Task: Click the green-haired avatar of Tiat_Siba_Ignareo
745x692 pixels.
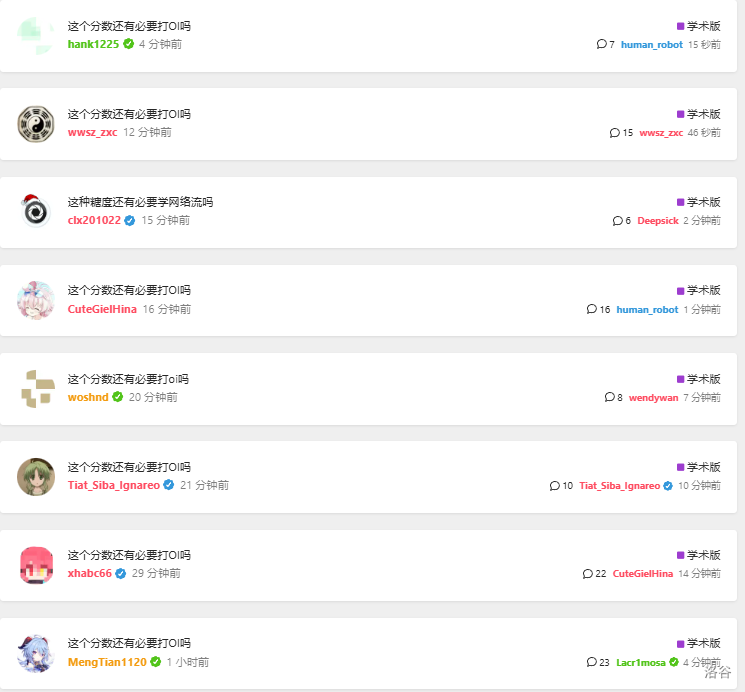Action: point(36,477)
